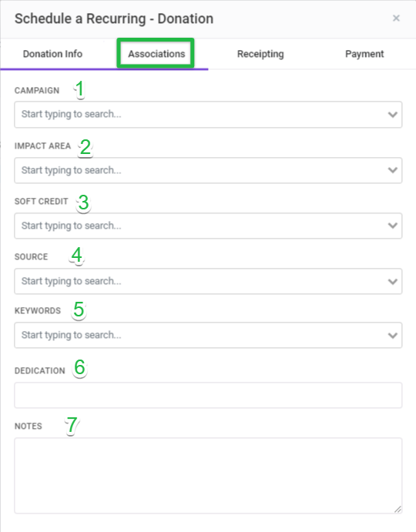Close the Schedule a Recurring Donation dialog

coord(396,18)
